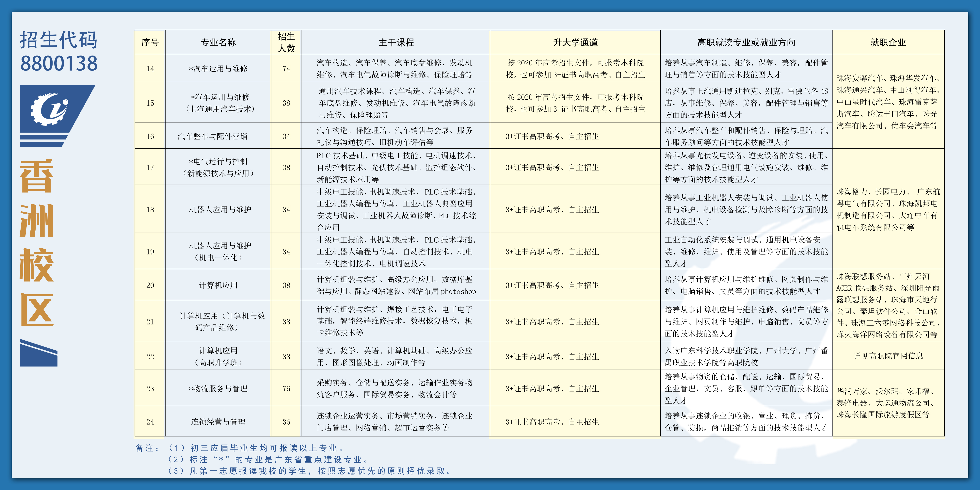Select the 汽车整车与配件营销 major cell
The width and height of the screenshot is (980, 490).
point(218,136)
